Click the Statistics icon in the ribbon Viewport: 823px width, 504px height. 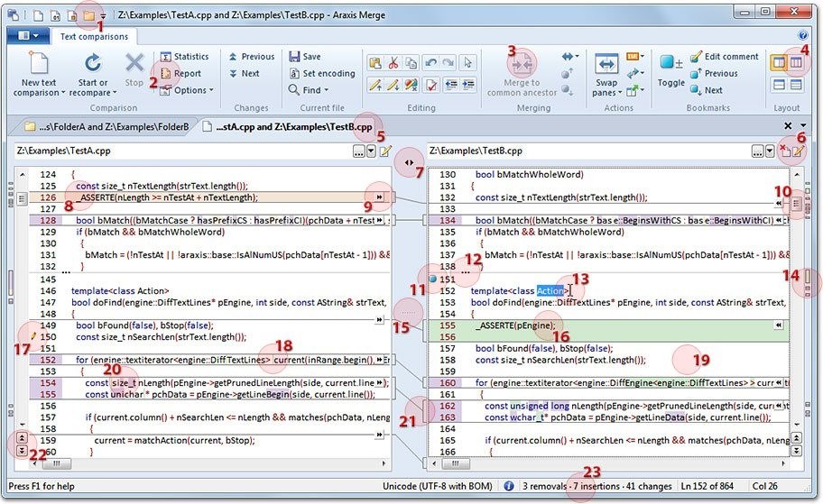[166, 57]
